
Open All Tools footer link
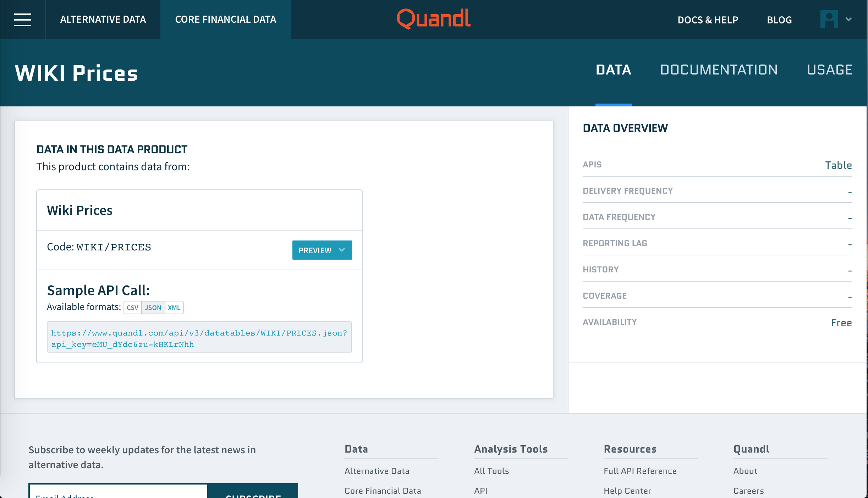pos(491,471)
